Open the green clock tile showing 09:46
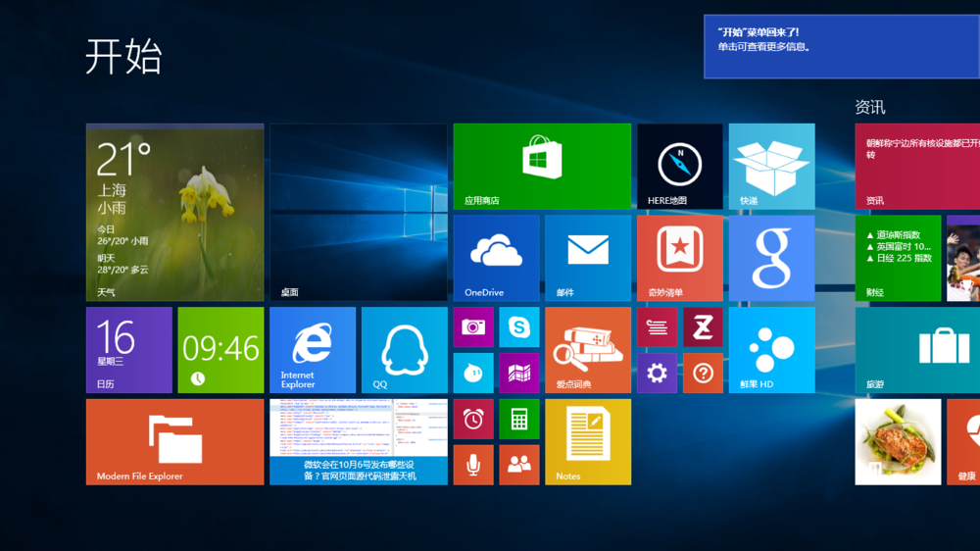Screen dimensions: 980x551 [221, 350]
